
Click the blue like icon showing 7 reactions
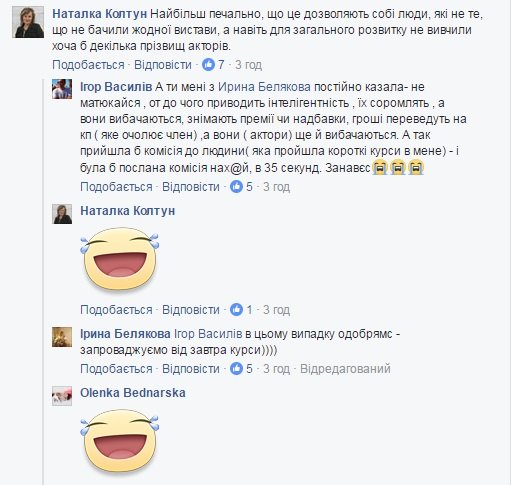(x=208, y=64)
